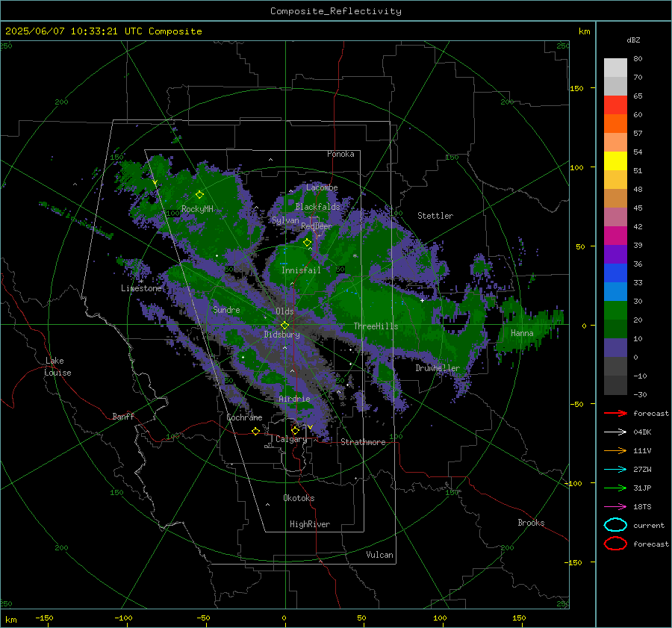Click the Sylvan town label
This screenshot has width=672, height=628.
(x=285, y=220)
